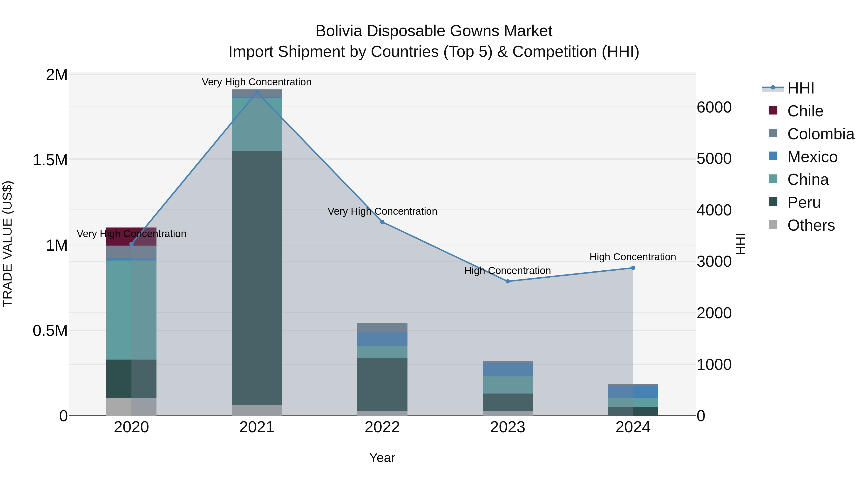Click the HHI data point for 2022
Image resolution: width=868 pixels, height=488 pixels.
pos(382,222)
